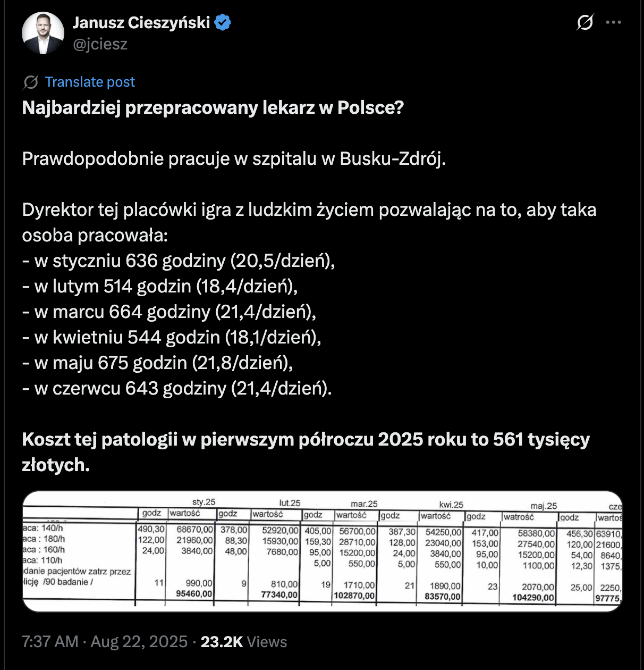Click the blue verified badge
The width and height of the screenshot is (644, 670).
coord(222,23)
